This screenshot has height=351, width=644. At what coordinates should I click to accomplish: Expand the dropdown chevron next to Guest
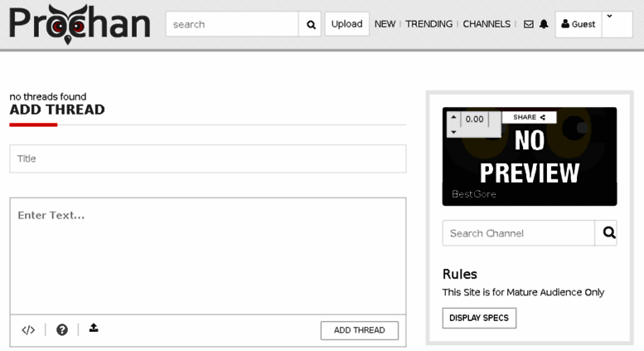610,17
